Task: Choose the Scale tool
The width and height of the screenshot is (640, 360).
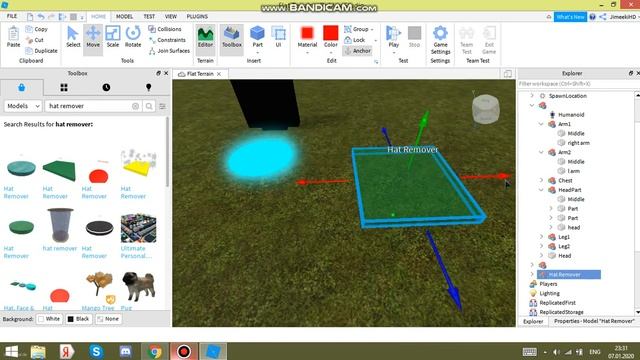Action: pos(113,37)
